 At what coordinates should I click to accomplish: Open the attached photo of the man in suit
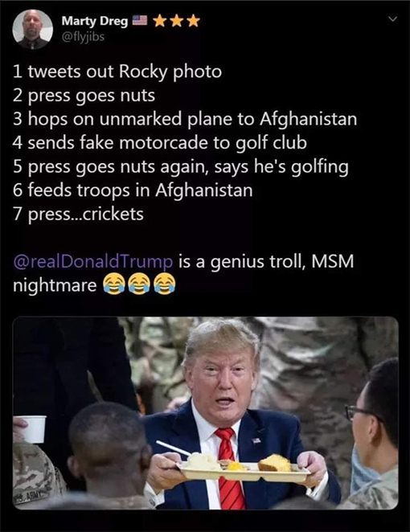[x=205, y=413]
